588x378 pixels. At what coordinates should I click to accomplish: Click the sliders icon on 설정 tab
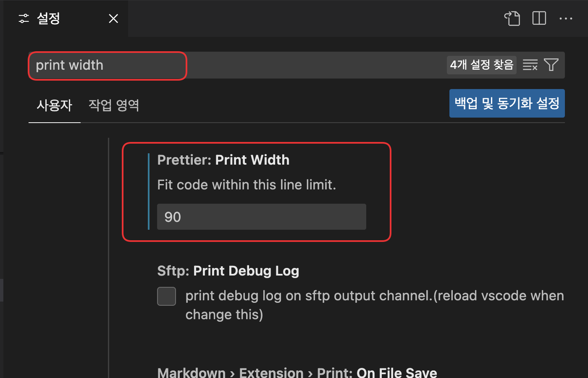(x=24, y=18)
